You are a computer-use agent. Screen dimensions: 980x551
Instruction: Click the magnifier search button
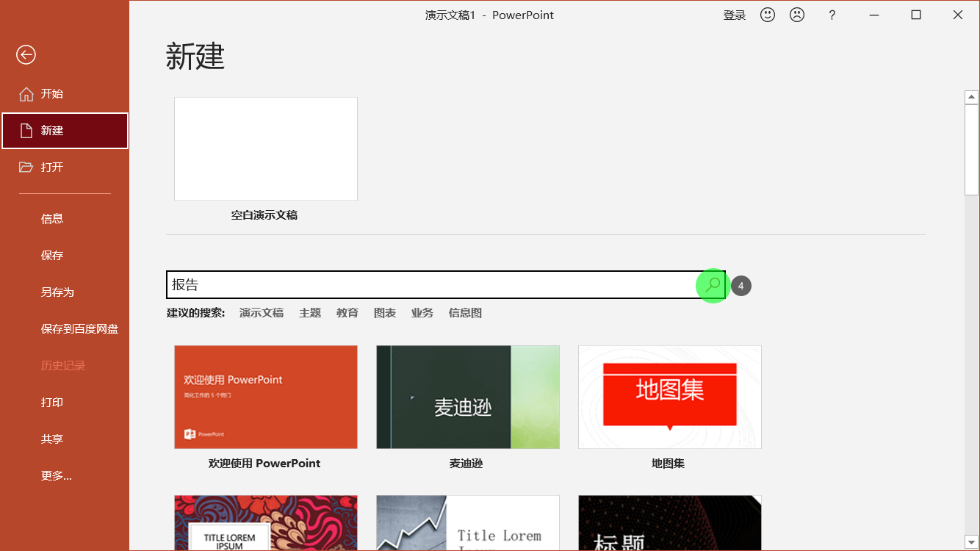pos(712,285)
